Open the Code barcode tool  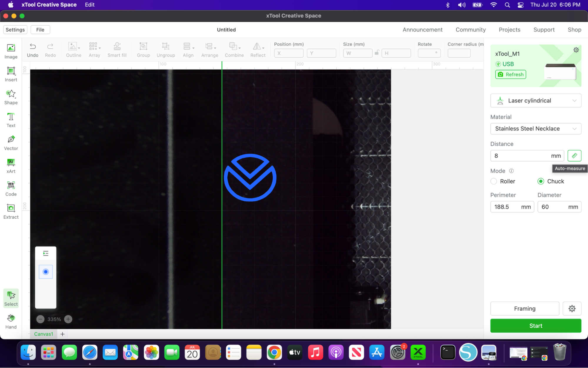point(11,189)
